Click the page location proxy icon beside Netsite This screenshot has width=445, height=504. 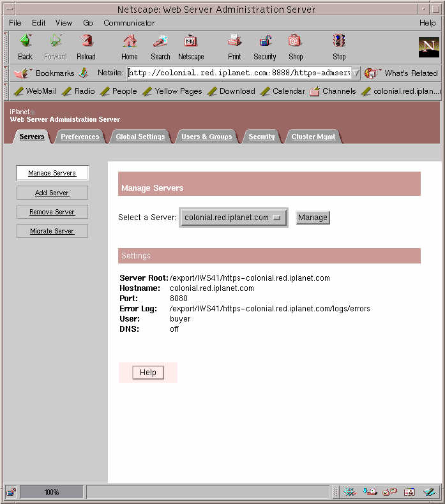[x=84, y=73]
